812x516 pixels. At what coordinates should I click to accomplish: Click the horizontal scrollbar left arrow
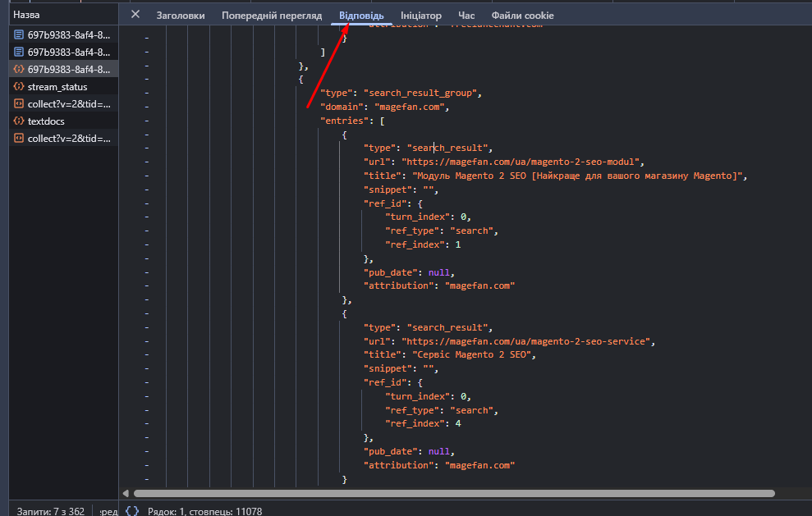126,494
